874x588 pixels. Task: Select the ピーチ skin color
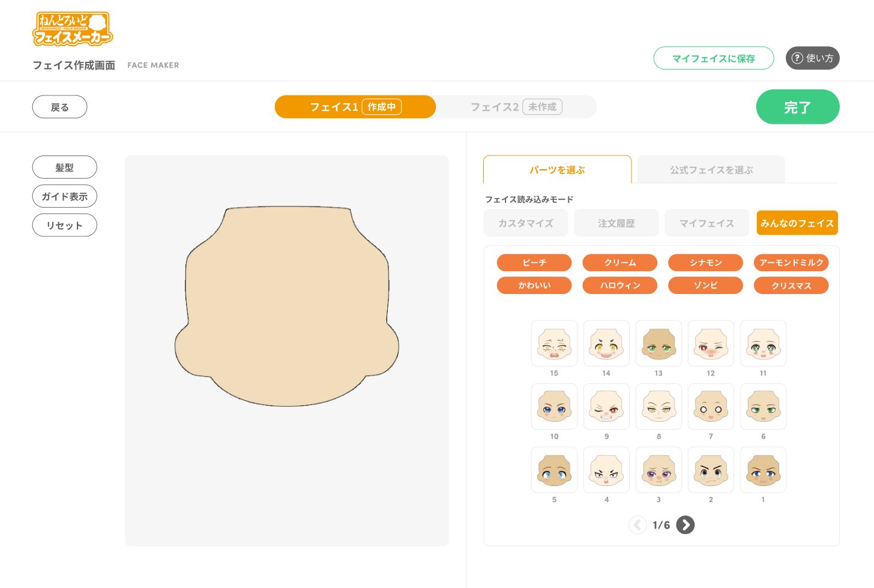(x=534, y=262)
